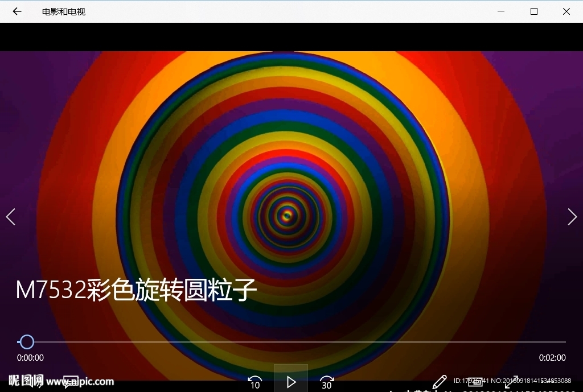Open the mini view mode icon
Viewport: 583px width, 392px height.
tap(475, 382)
